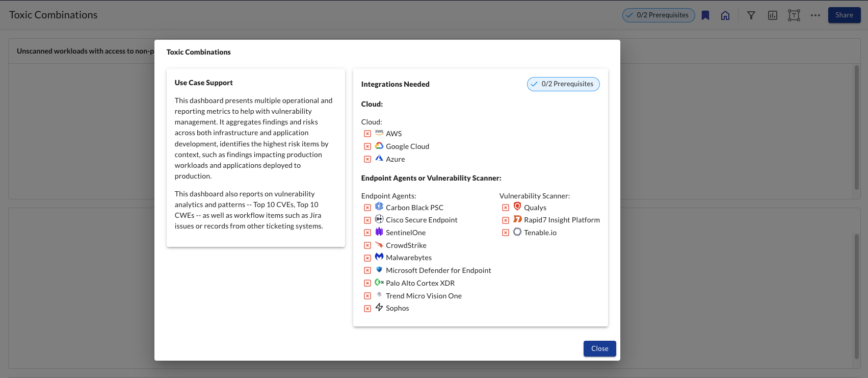Click the Share button
Screen dimensions: 868x378
pos(844,15)
